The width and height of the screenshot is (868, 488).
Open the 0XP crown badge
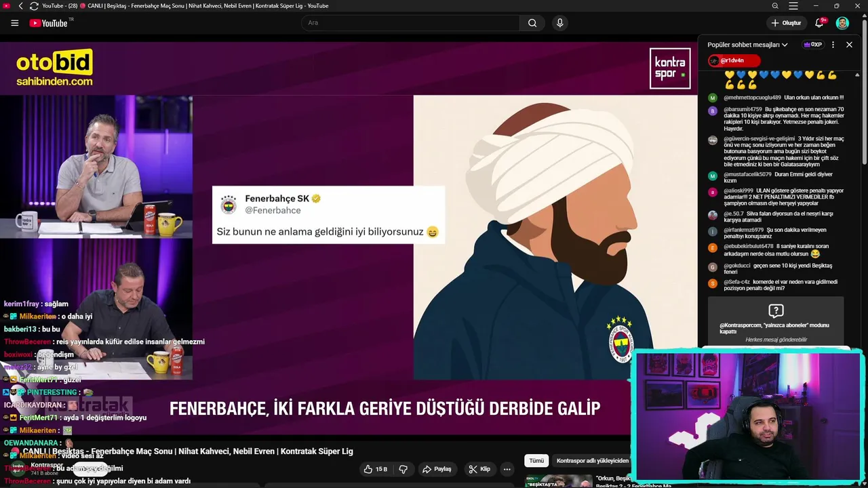point(812,45)
